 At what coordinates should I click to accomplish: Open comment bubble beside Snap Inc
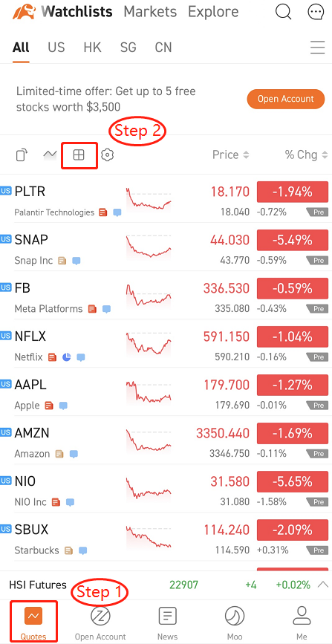[77, 261]
